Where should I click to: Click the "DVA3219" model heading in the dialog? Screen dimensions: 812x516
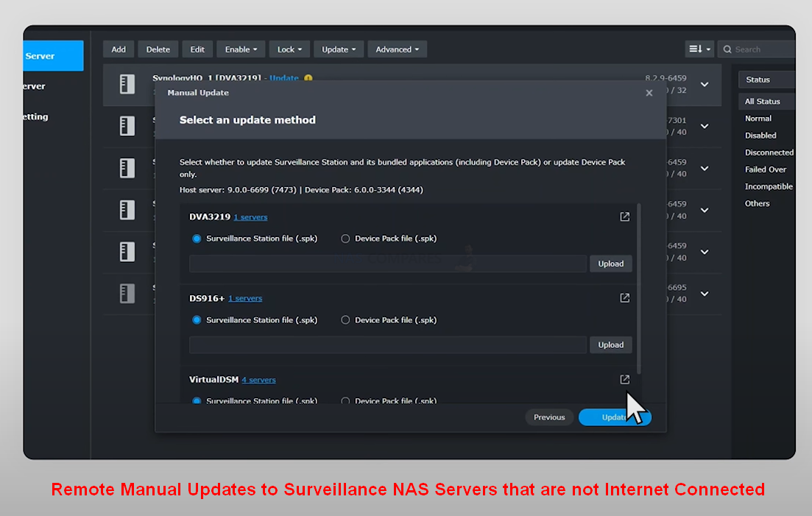click(x=210, y=217)
